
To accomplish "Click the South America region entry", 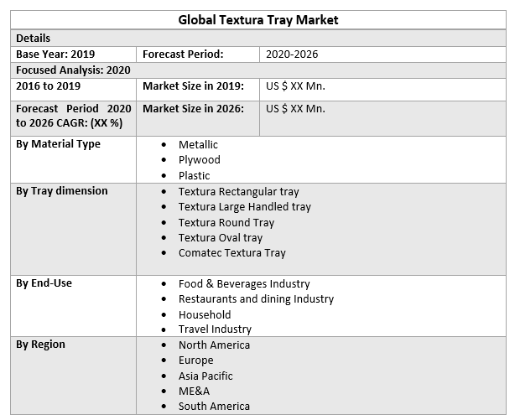I will pos(214,407).
